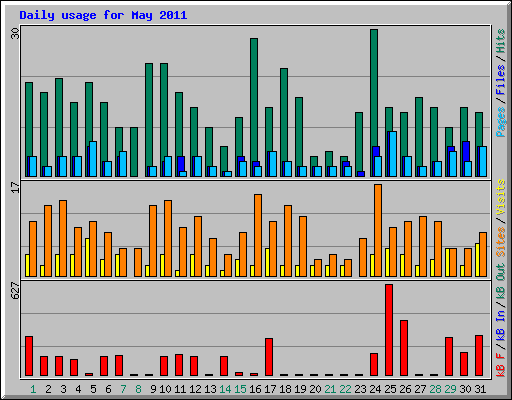Click the bottom y-axis value '627'

[x=15, y=291]
